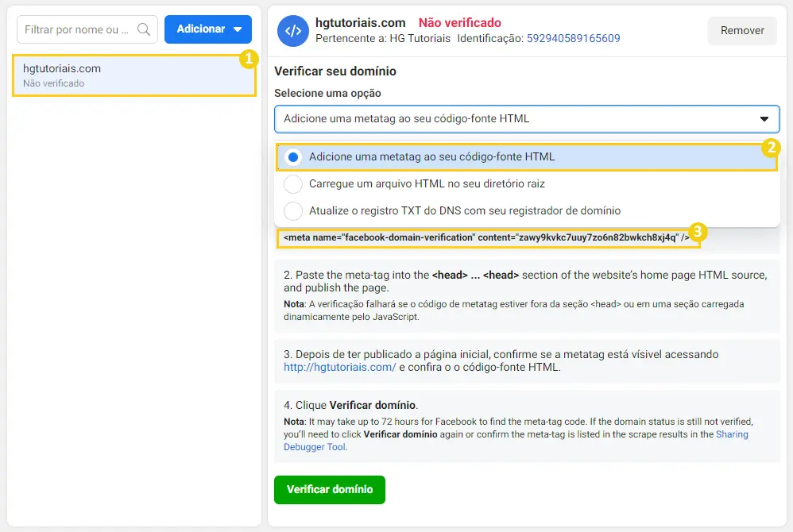
Task: Click the Remover button
Action: [x=742, y=31]
